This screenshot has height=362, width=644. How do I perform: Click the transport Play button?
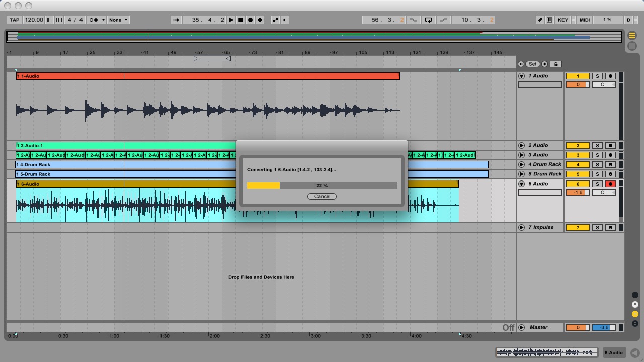(x=231, y=20)
